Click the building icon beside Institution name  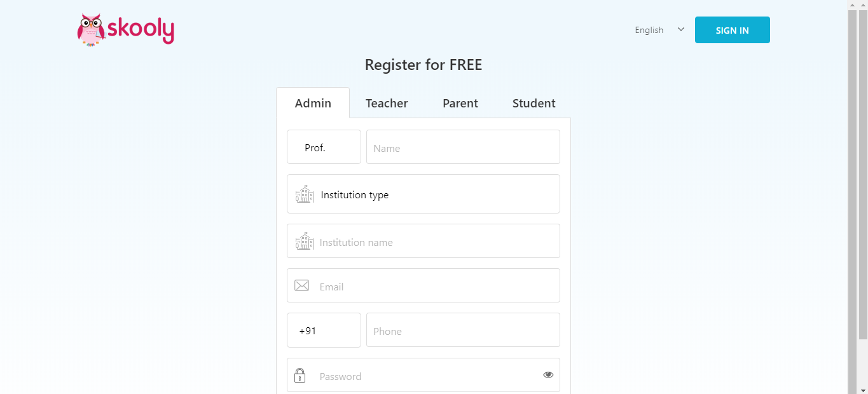305,241
